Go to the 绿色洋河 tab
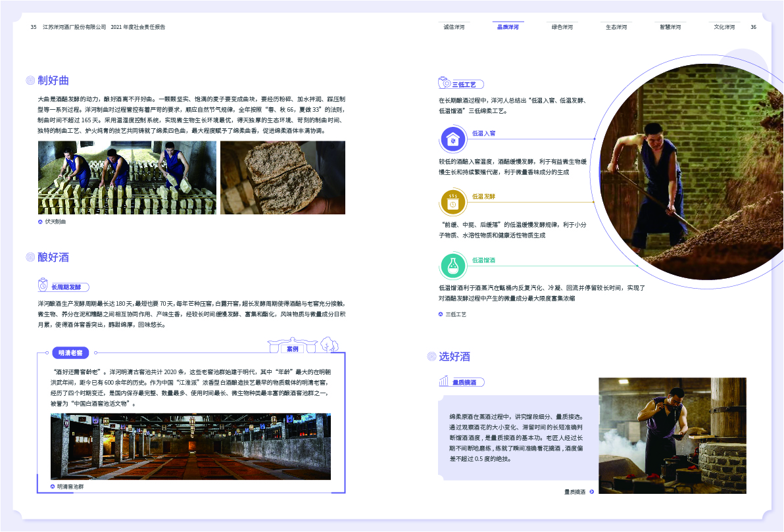 (x=562, y=27)
